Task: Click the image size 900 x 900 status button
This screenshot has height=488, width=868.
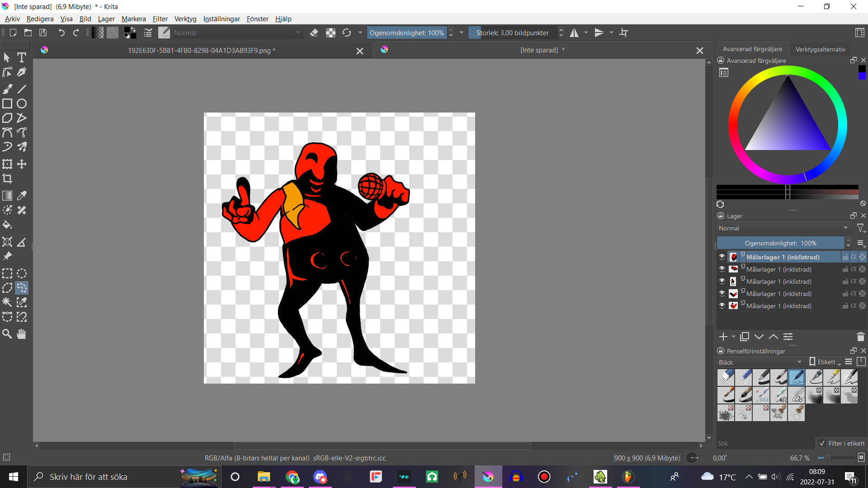Action: 647,458
